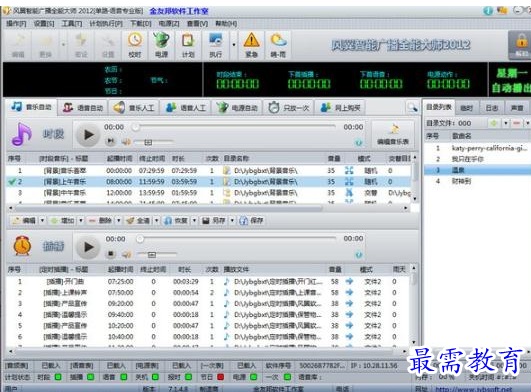Open dropdown arrow next to 恢复
531x392 pixels.
click(194, 221)
